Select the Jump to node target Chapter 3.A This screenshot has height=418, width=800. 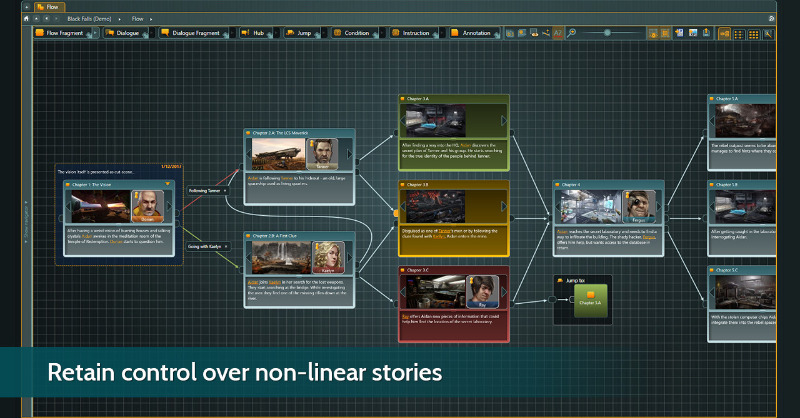(590, 300)
